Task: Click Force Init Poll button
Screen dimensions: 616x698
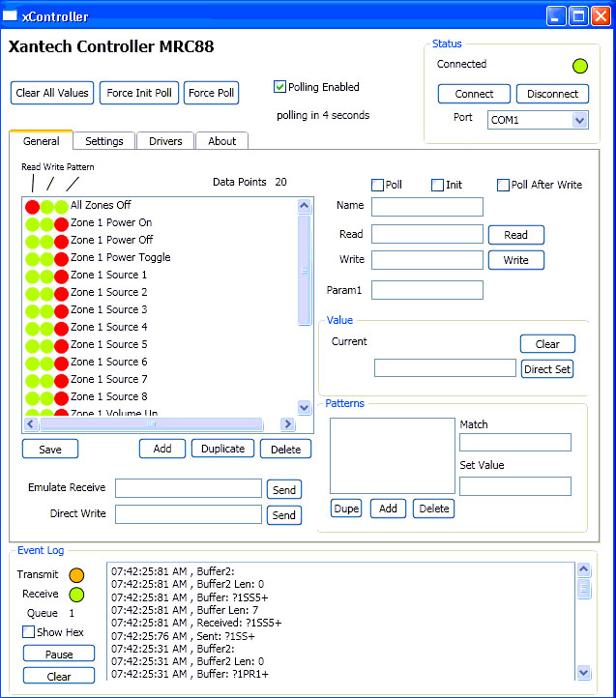Action: pos(139,93)
